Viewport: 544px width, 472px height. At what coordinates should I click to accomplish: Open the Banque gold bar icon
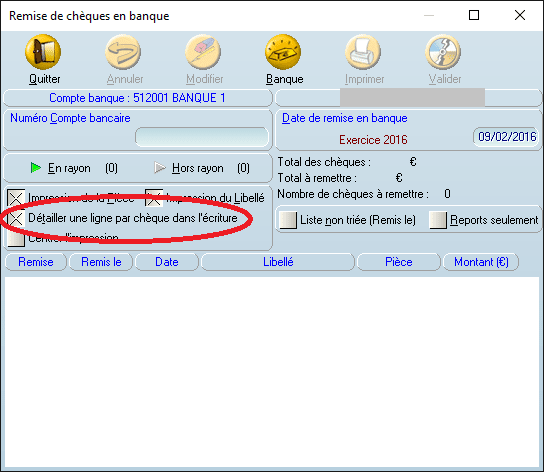pyautogui.click(x=283, y=52)
